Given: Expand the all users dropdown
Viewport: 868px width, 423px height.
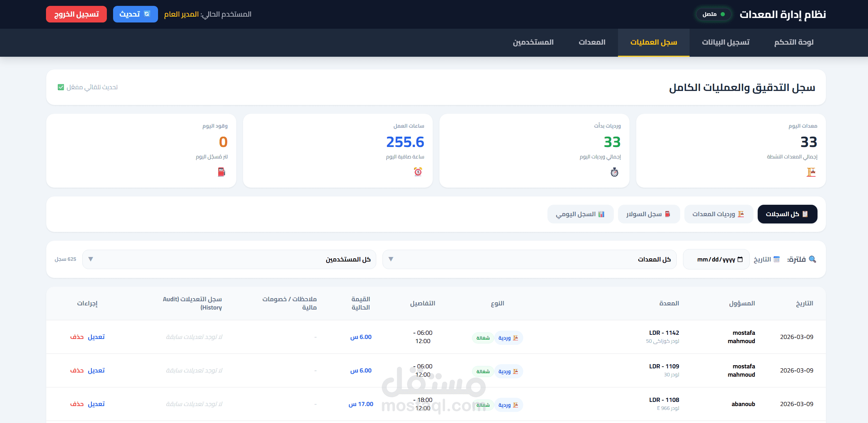Looking at the screenshot, I should coord(229,259).
